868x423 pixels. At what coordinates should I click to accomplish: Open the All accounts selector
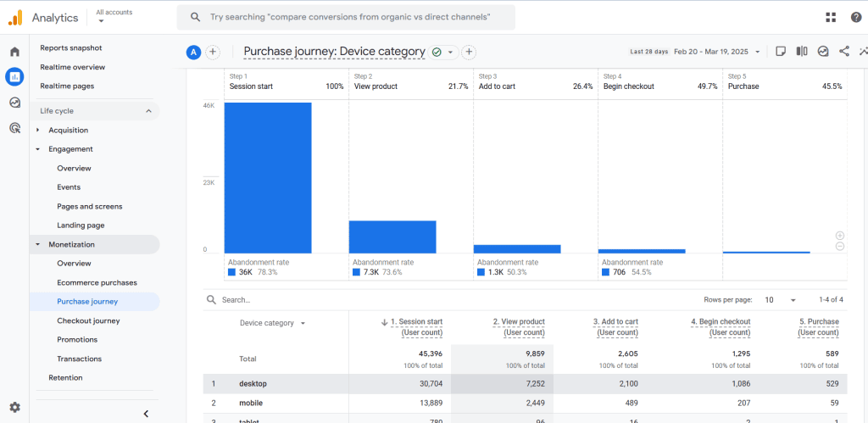(x=114, y=16)
